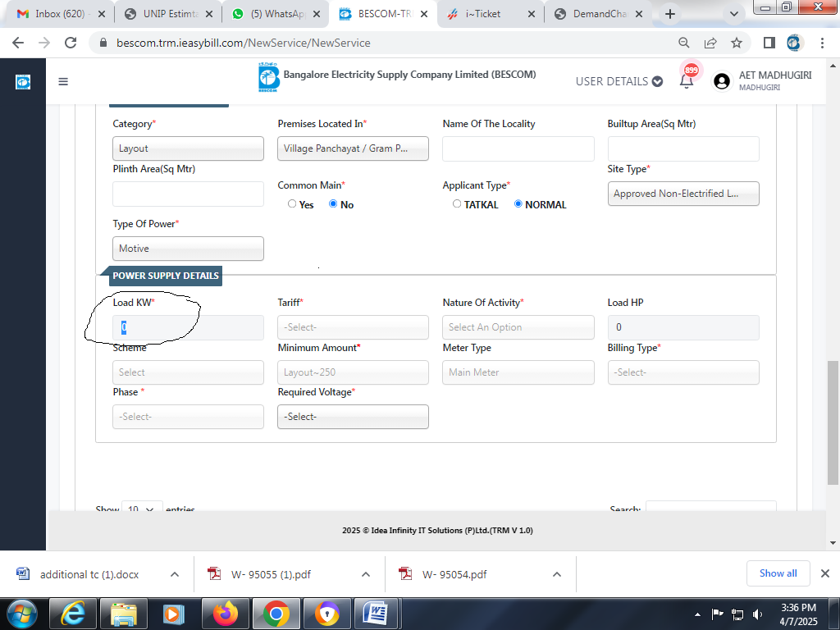Open the Premises Located In dropdown
The height and width of the screenshot is (630, 840).
coord(353,148)
